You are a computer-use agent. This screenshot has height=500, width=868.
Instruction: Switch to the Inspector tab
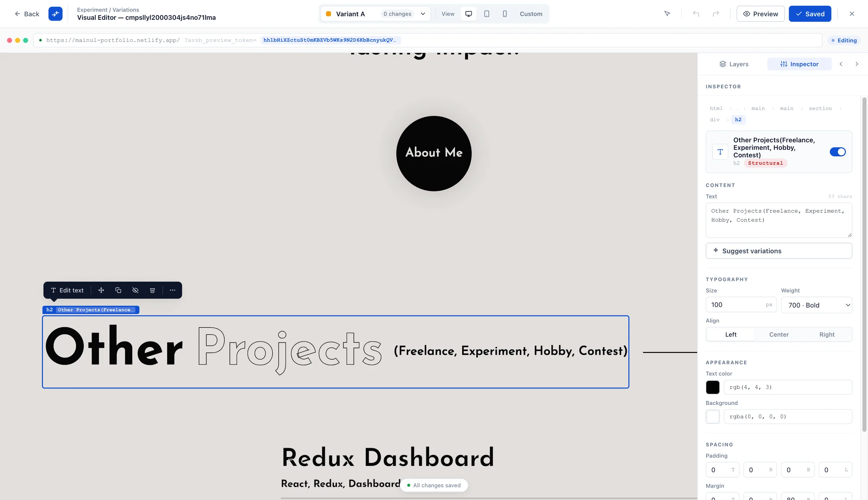pyautogui.click(x=799, y=64)
